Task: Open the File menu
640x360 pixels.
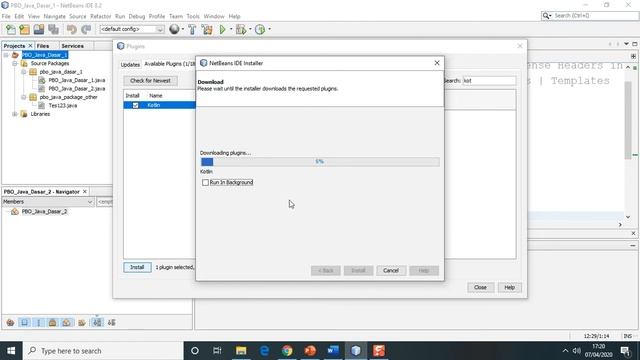Action: click(6, 16)
